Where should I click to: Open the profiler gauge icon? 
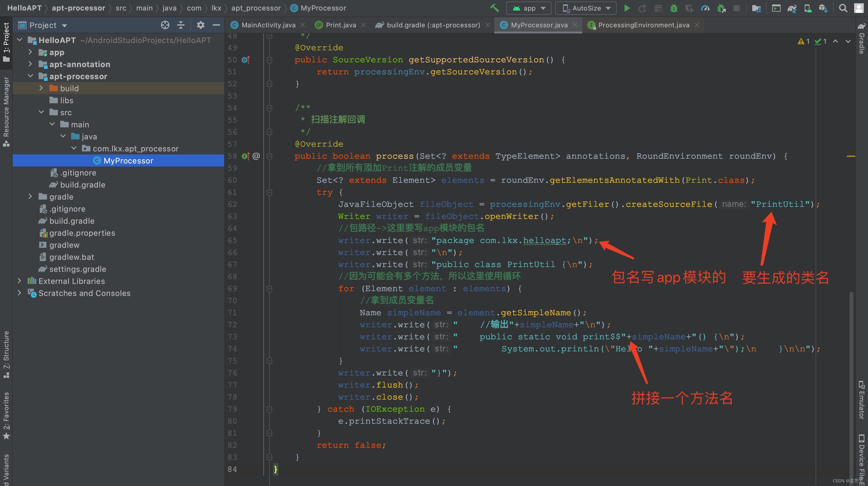point(705,8)
